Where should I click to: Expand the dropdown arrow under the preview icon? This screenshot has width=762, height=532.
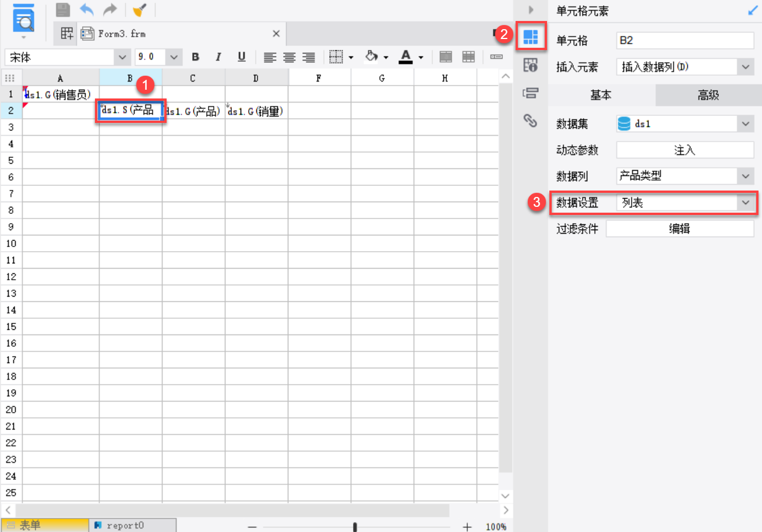[23, 38]
